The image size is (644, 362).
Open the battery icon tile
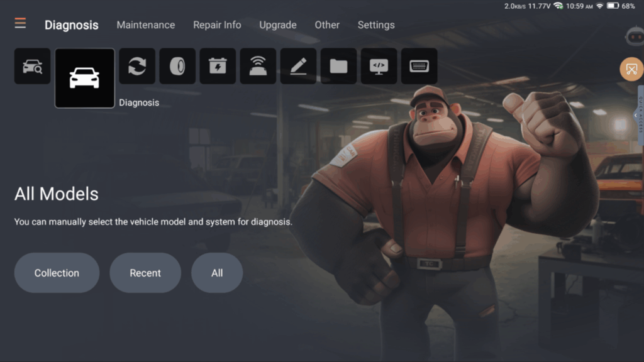218,66
